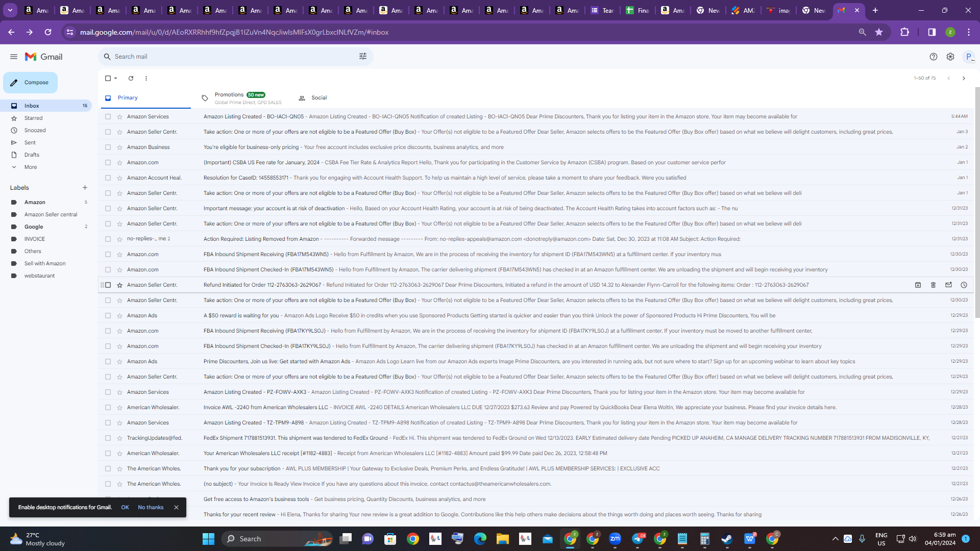The image size is (980, 551).
Task: Open search options filter icon
Action: (363, 57)
